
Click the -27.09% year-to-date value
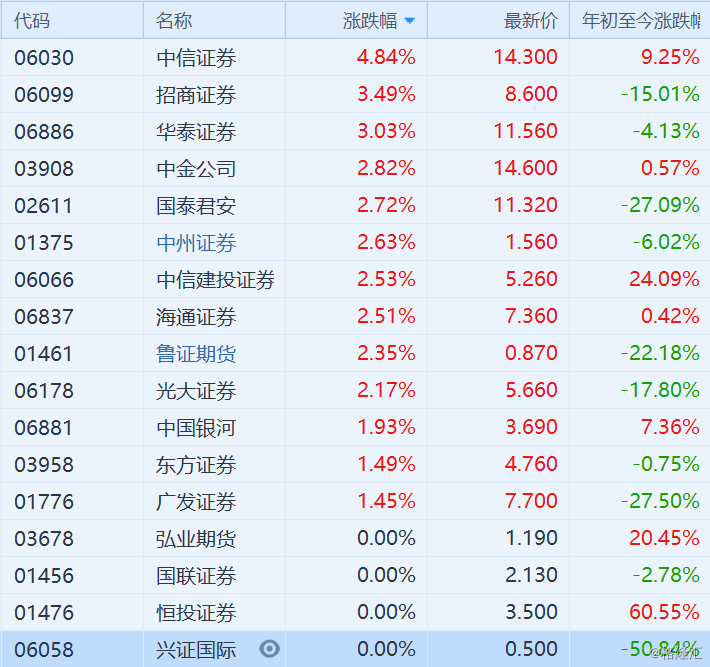[x=660, y=205]
